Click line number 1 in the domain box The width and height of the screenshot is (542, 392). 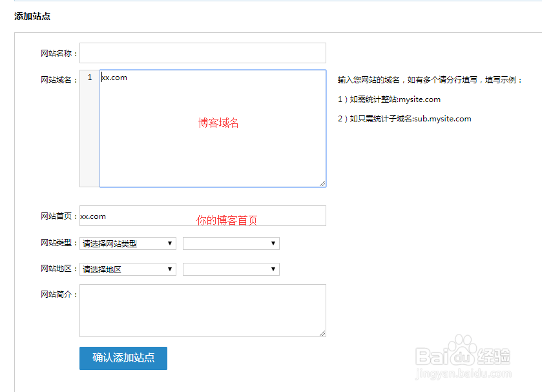click(89, 77)
